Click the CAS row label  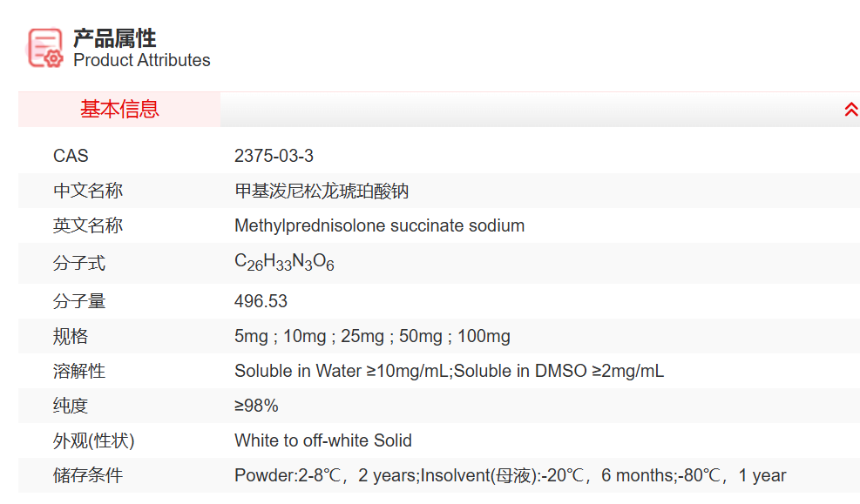(x=71, y=156)
